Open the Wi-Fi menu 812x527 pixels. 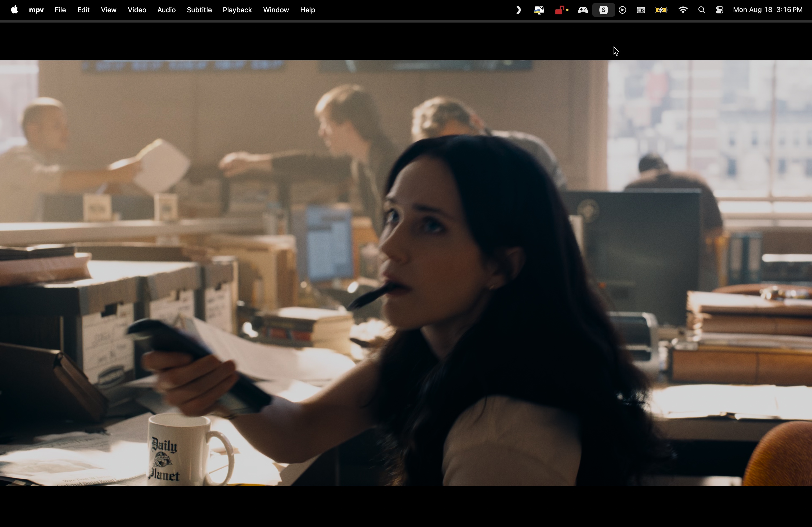[683, 10]
